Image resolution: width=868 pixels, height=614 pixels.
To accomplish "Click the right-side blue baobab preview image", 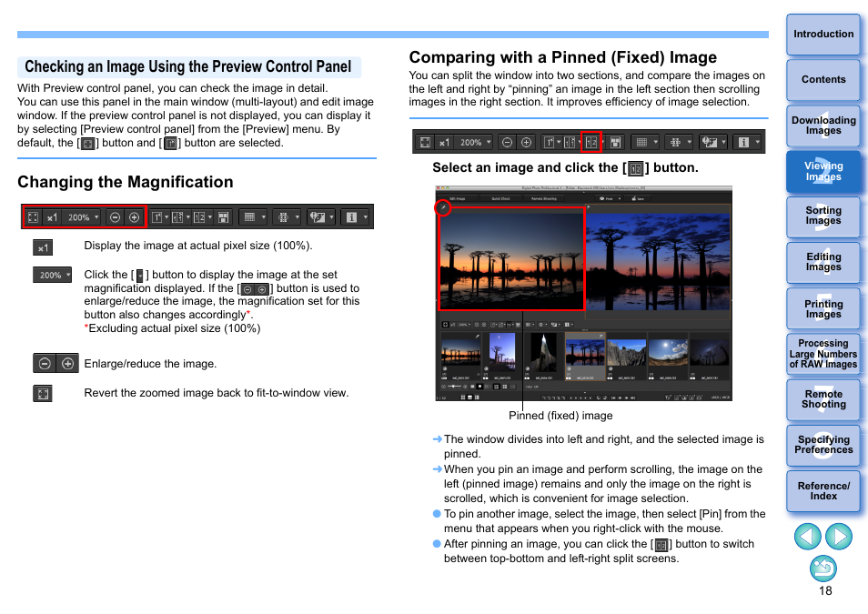I will tap(658, 260).
